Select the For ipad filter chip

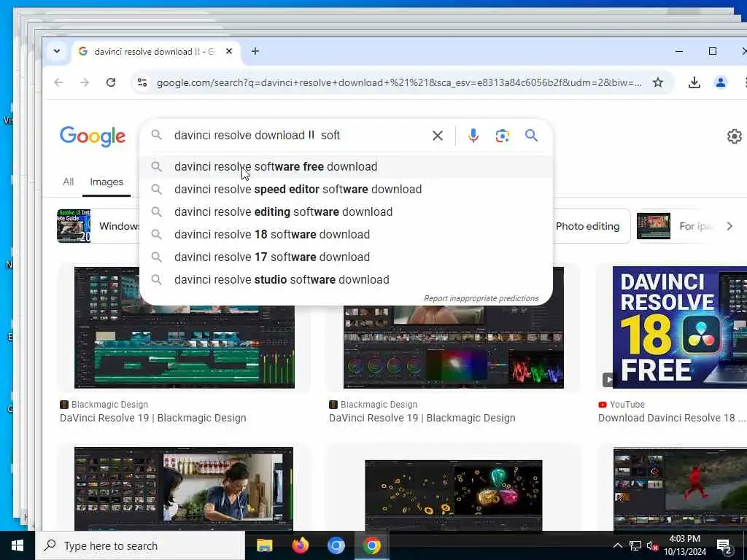click(x=675, y=226)
